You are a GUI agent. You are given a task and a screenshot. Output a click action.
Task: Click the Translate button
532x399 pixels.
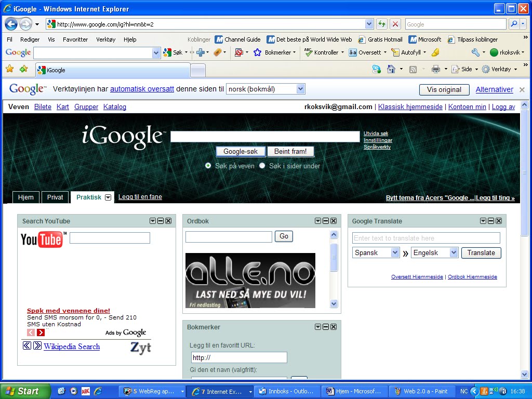(x=481, y=253)
